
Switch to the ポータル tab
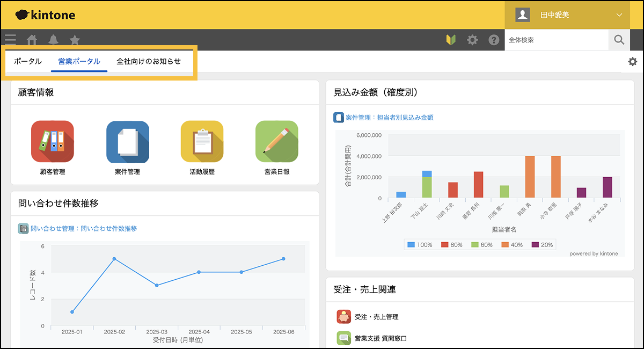point(28,61)
